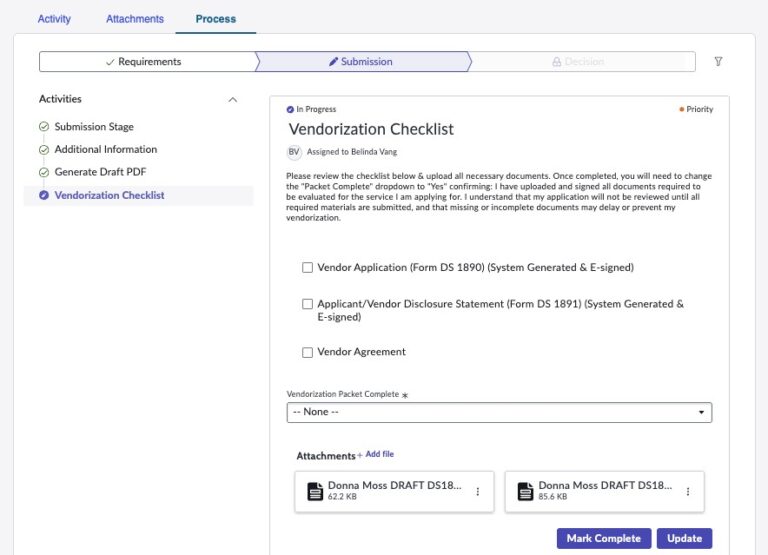The width and height of the screenshot is (768, 555).
Task: Click the Vendorization Packet Complete label
Action: pyautogui.click(x=343, y=394)
